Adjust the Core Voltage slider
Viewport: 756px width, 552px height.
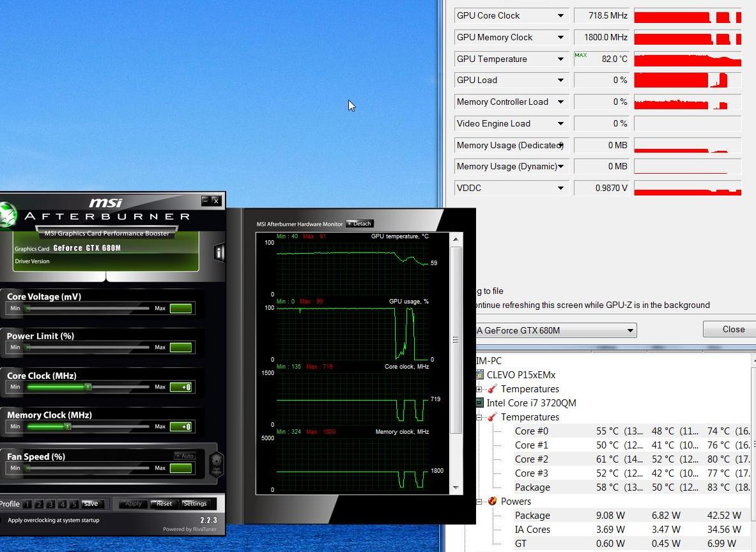pyautogui.click(x=87, y=309)
